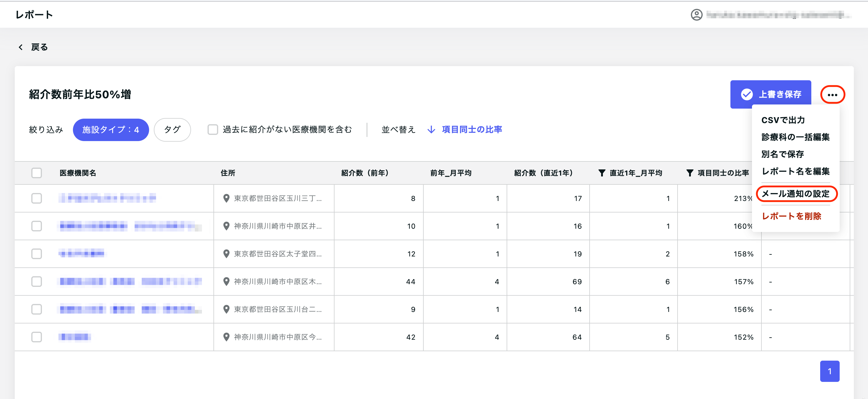Click the address 東京都世田谷区玉川三丁...
Image resolution: width=868 pixels, height=399 pixels.
[x=278, y=198]
